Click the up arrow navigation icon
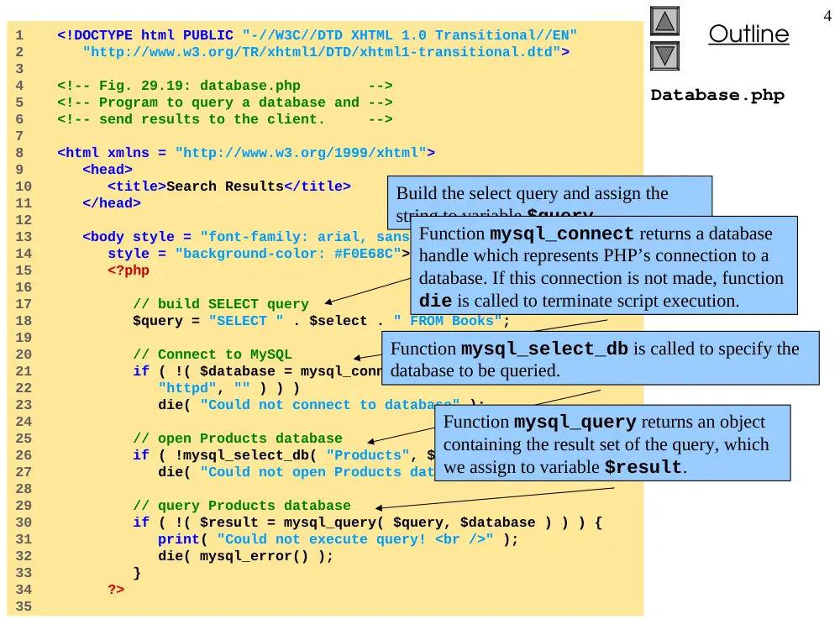This screenshot has height=630, width=840. click(x=664, y=22)
